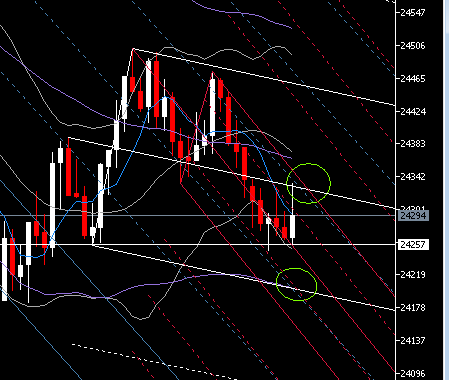Click the 24506 price axis label
Viewport: 449px width, 380px height.
(x=413, y=46)
